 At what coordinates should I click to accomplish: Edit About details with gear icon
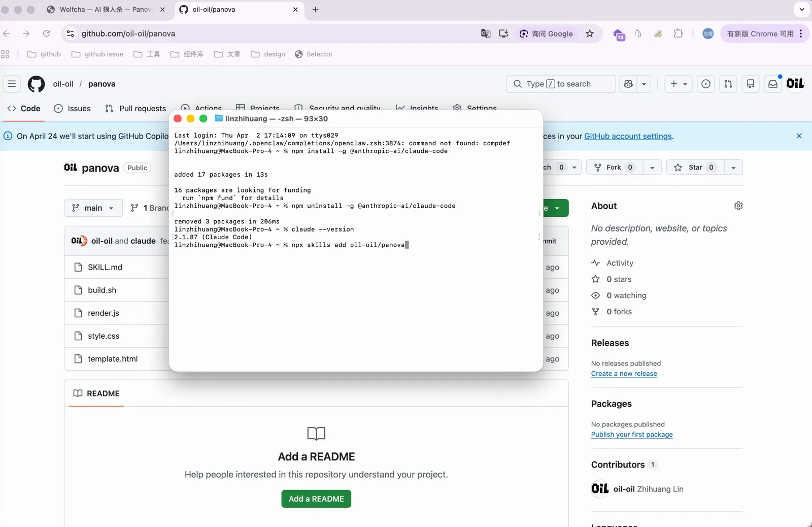(738, 206)
